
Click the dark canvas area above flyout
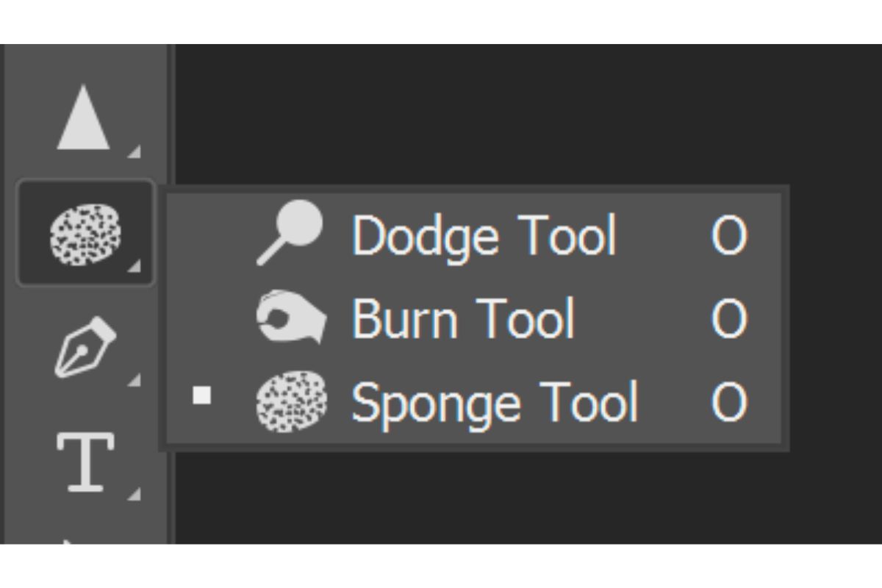click(x=528, y=114)
